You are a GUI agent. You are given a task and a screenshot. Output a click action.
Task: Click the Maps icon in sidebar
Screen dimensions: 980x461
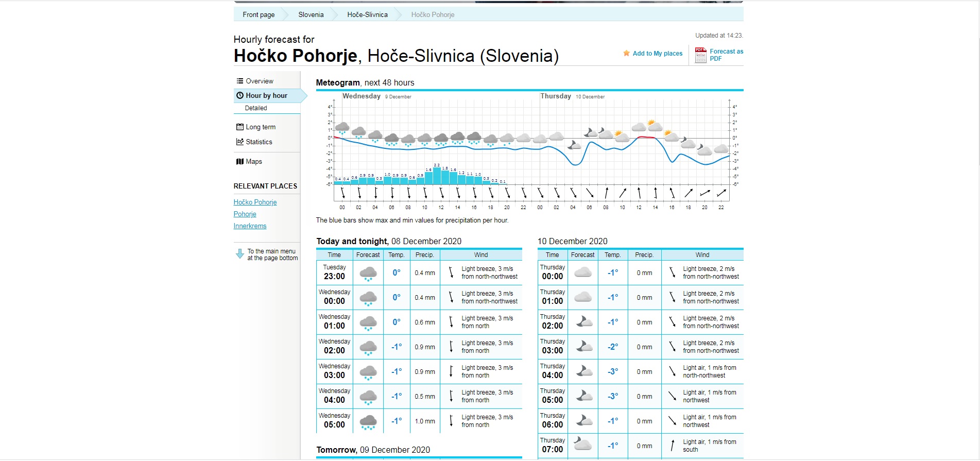click(x=239, y=161)
